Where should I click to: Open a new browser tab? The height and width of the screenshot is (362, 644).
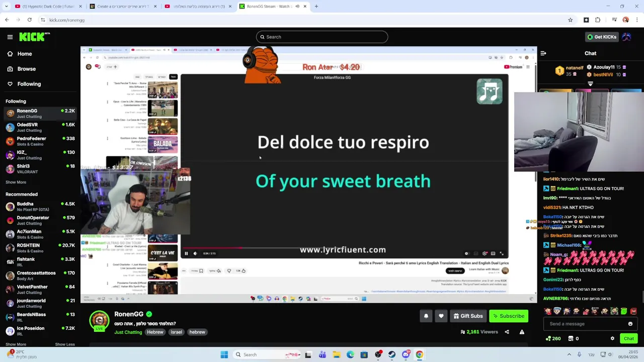(x=316, y=7)
